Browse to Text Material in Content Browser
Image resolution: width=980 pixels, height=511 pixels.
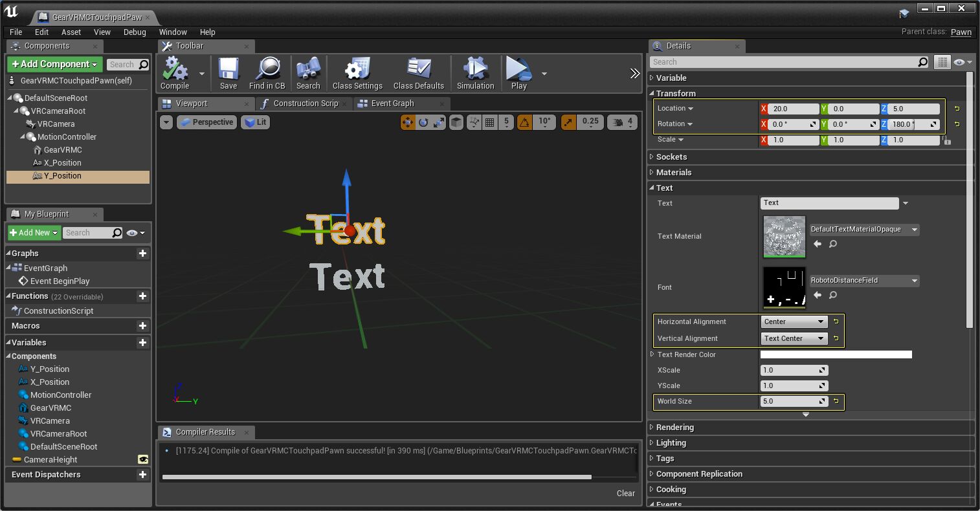coord(833,244)
